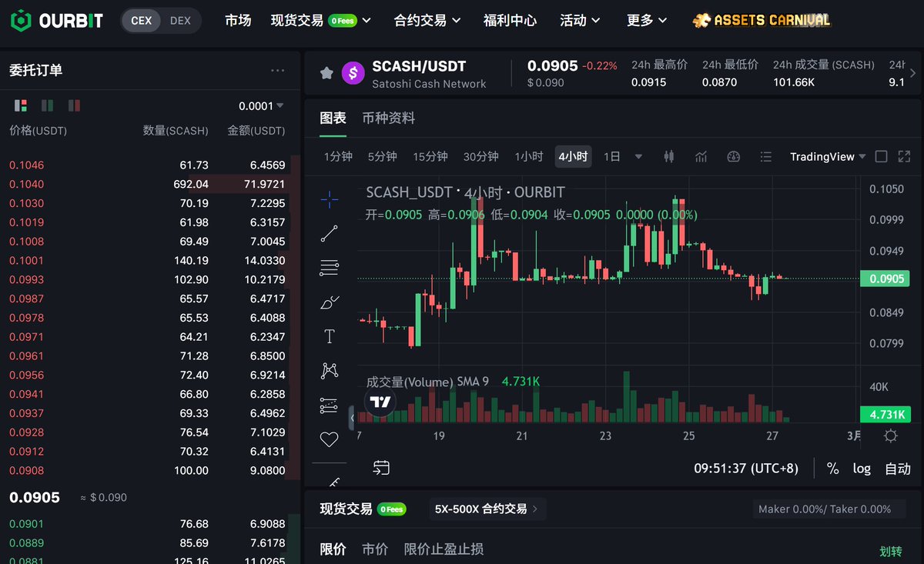The height and width of the screenshot is (564, 924).
Task: Switch to 图表 tab
Action: point(333,118)
